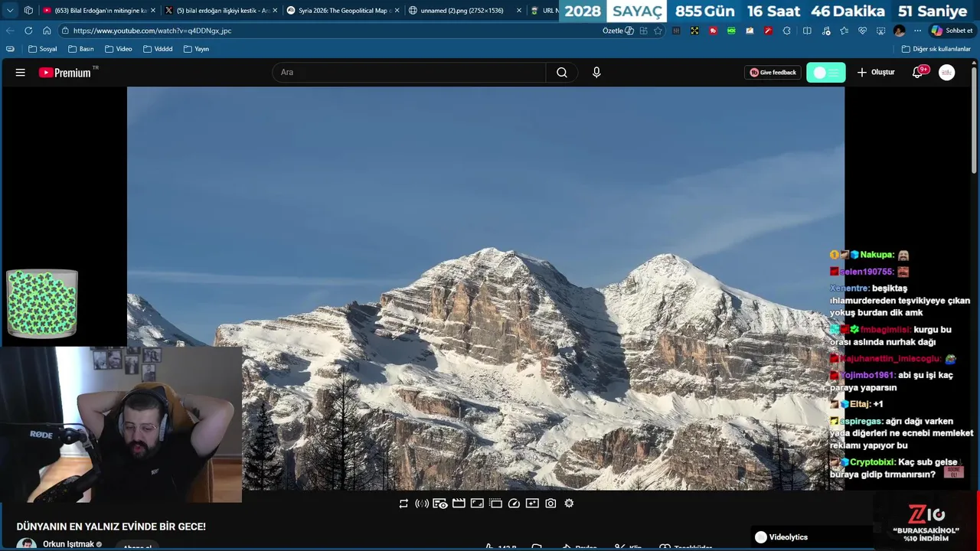Viewport: 980px width, 551px height.
Task: Open the tab search dropdown arrow
Action: point(10,11)
